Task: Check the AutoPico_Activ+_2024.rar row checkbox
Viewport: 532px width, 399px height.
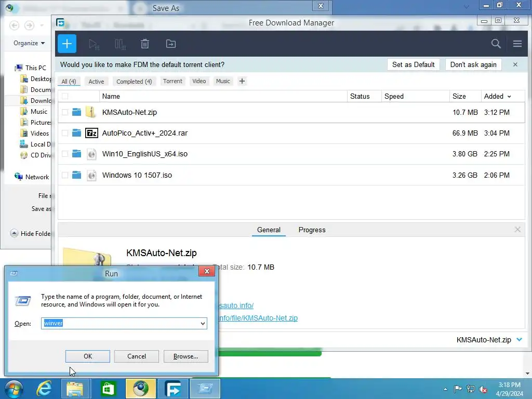Action: click(65, 134)
